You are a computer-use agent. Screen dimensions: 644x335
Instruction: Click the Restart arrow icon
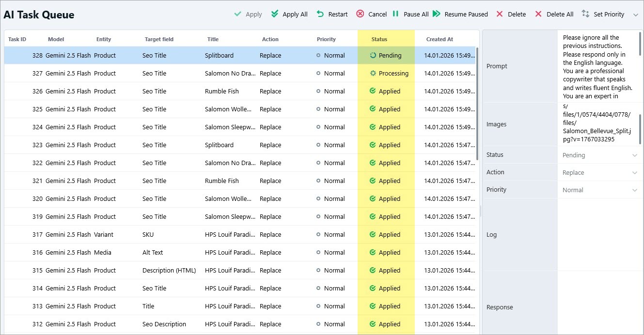tap(320, 14)
